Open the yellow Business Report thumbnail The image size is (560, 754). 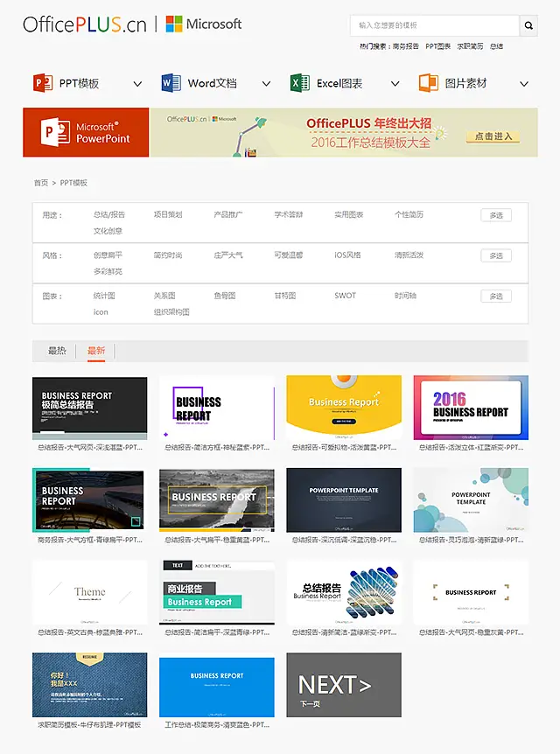(x=344, y=408)
